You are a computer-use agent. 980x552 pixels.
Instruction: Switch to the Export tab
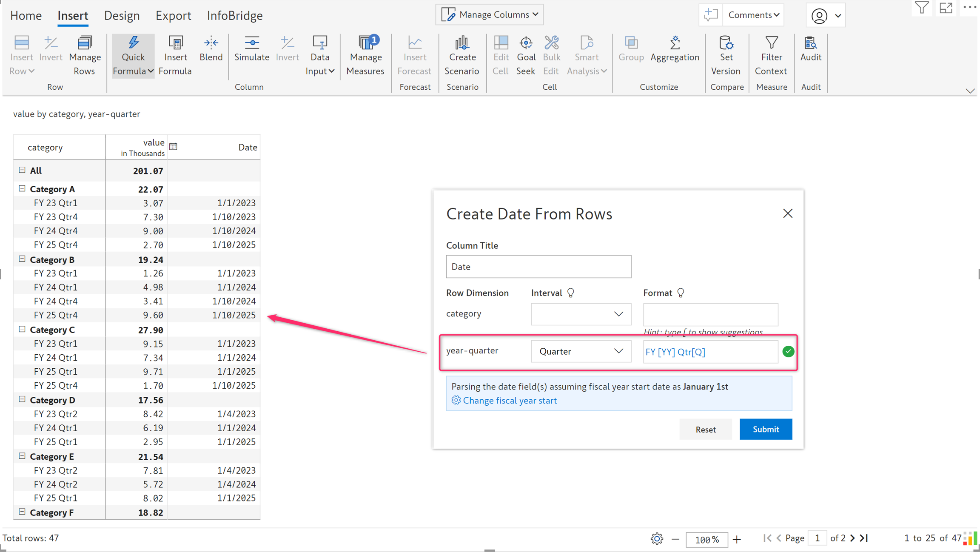173,16
